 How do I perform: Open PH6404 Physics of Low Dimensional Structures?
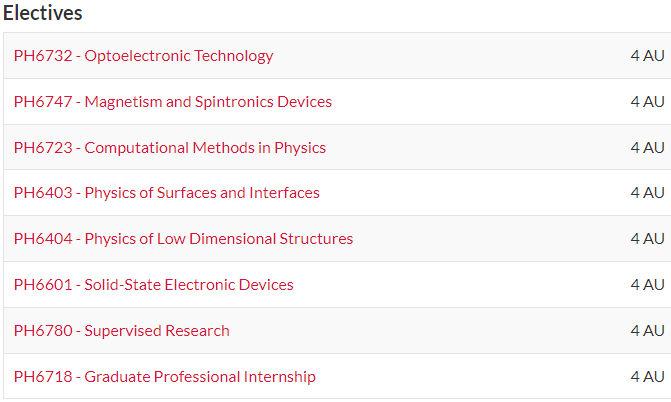183,239
